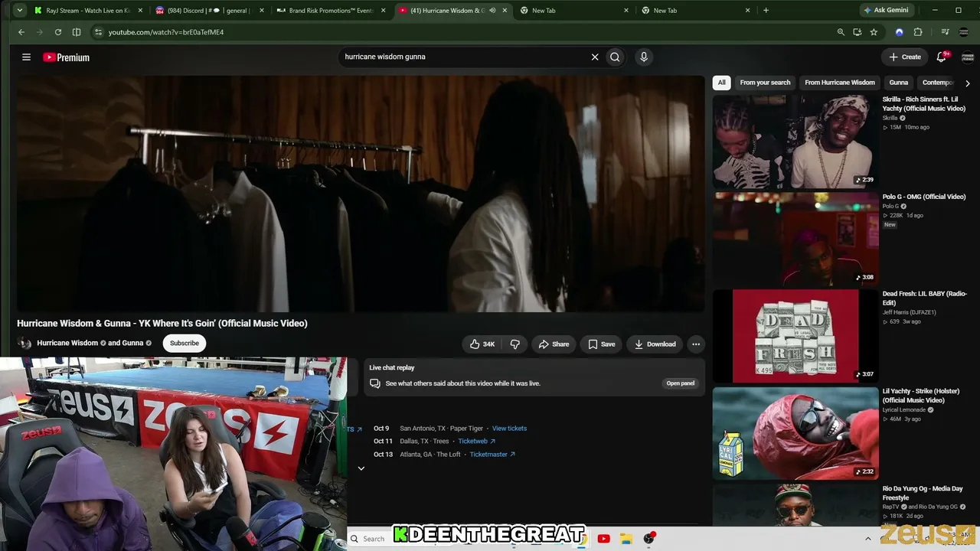
Task: Open Rio Da Yung OG Freestyle title
Action: coord(923,493)
